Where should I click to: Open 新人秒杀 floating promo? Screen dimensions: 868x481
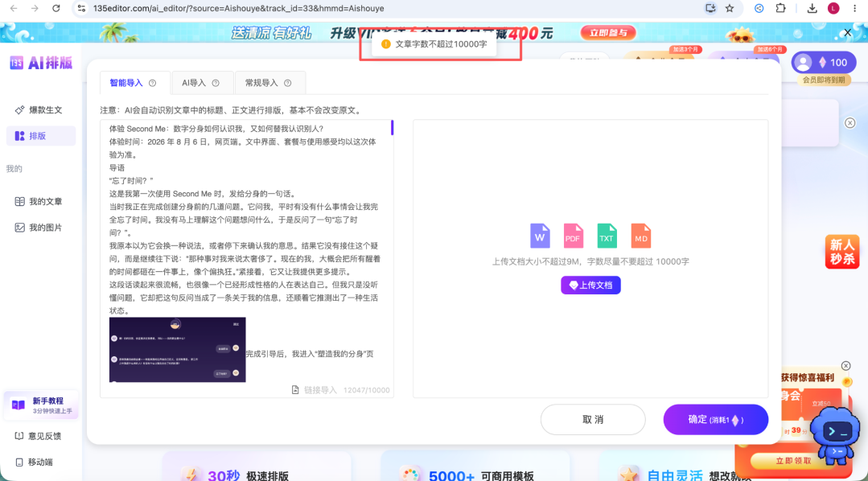point(842,252)
